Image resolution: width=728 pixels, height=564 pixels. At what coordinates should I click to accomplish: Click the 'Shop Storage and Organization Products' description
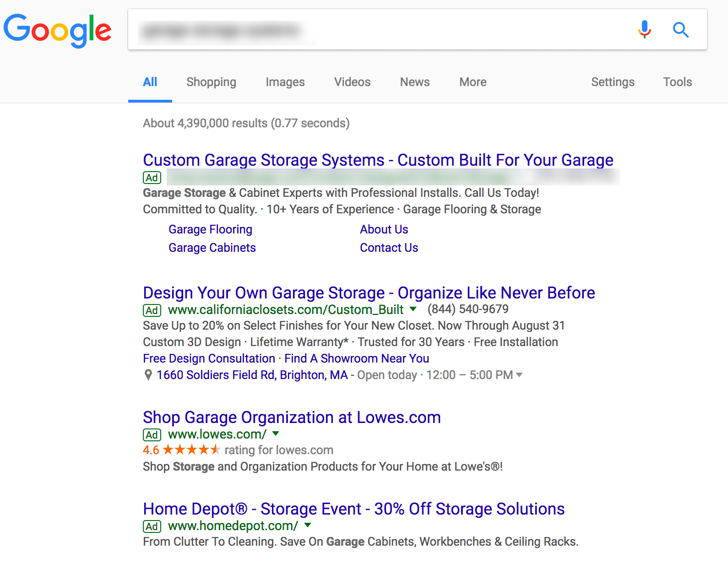[x=323, y=466]
